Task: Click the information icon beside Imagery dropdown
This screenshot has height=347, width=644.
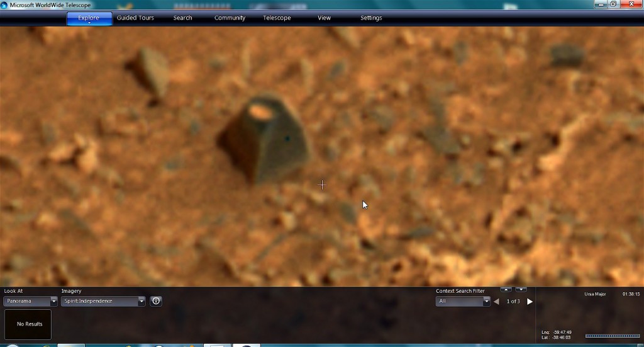Action: (156, 301)
